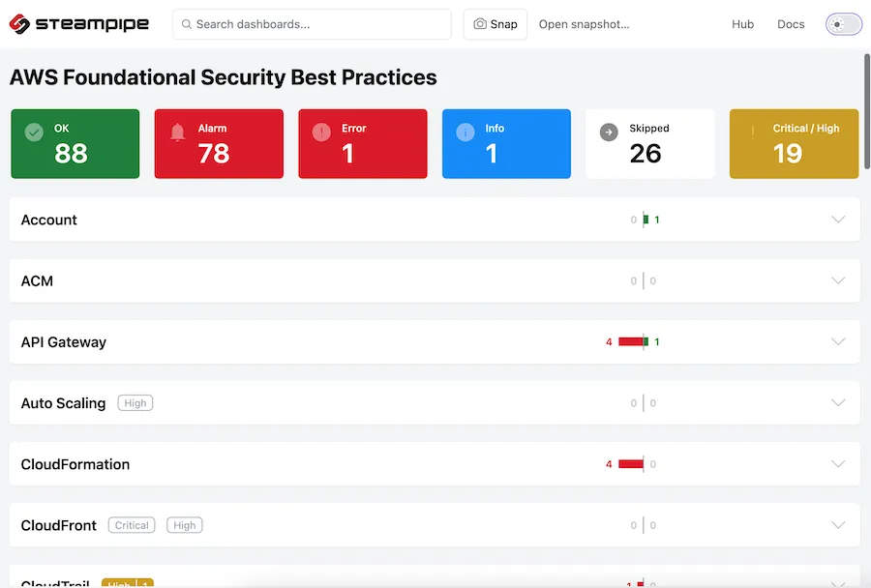The height and width of the screenshot is (588, 871).
Task: Click the green OK checkmark icon
Action: pos(34,132)
